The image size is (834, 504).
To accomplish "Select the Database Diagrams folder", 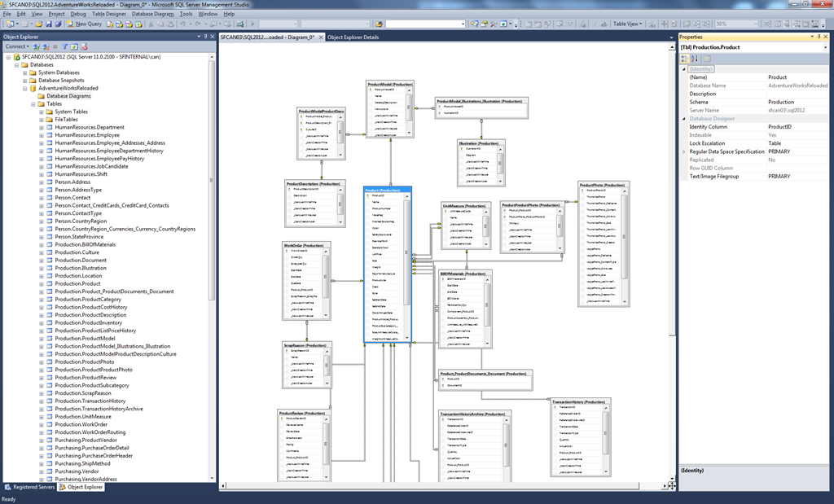I will tap(68, 96).
